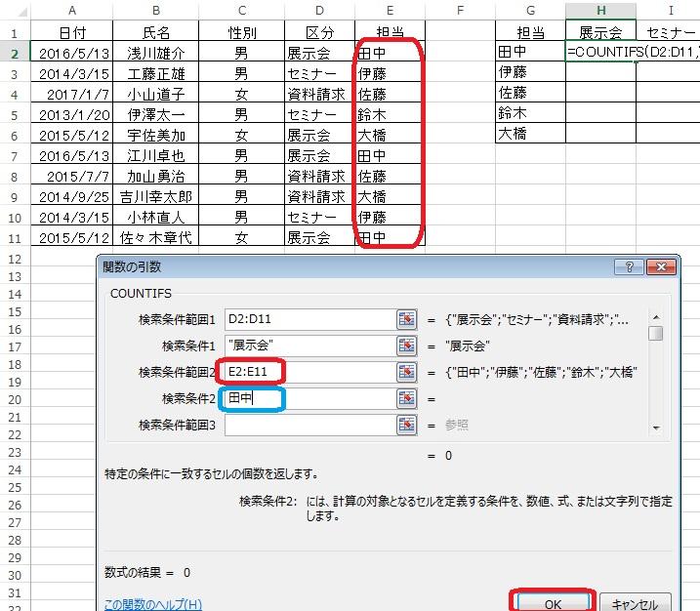Click range selector icon beside 検索条件範囲3 field

coord(406,425)
